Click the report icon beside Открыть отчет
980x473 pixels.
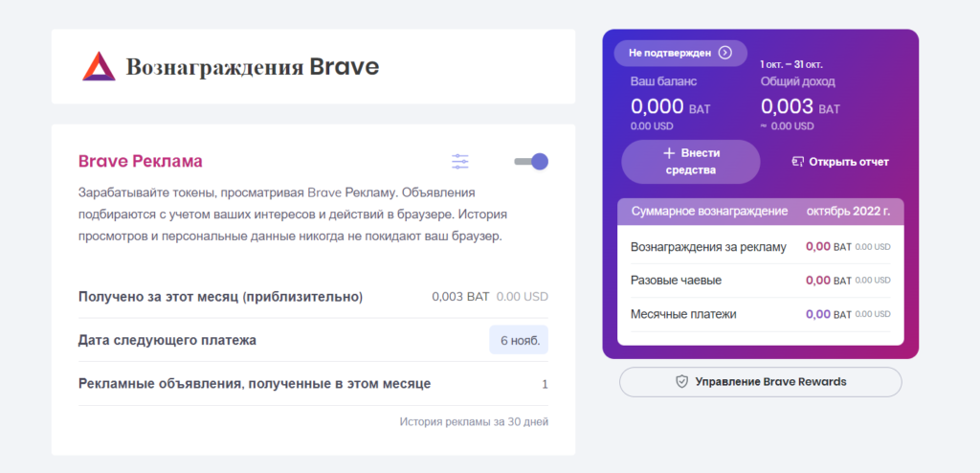click(x=797, y=162)
